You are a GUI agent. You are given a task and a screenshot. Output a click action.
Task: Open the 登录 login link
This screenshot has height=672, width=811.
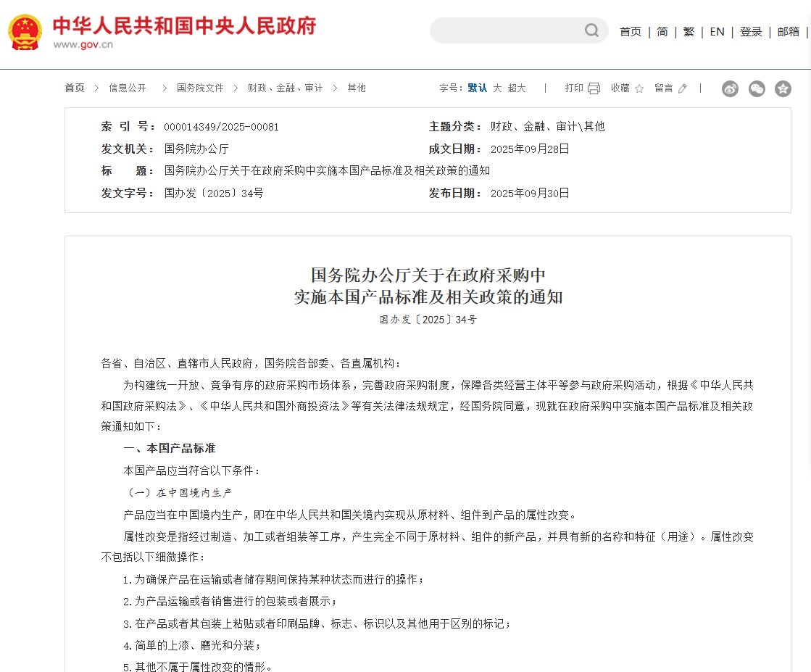coord(751,31)
